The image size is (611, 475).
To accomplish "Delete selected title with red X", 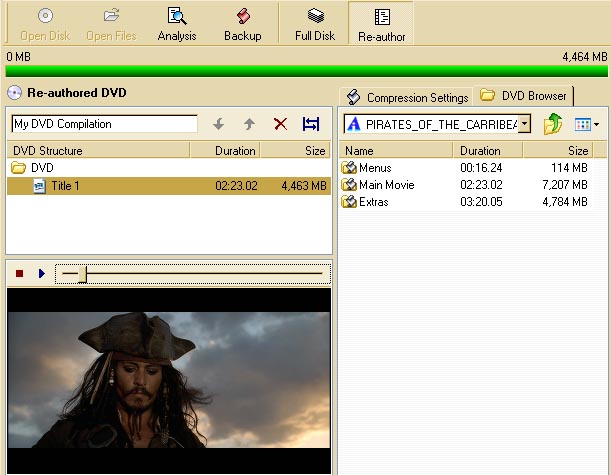I will 281,124.
